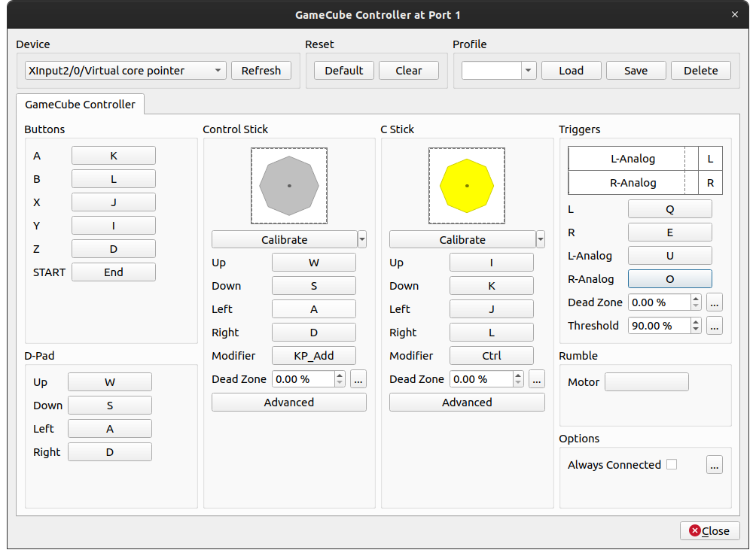
Task: Expand the Profile combo box
Action: click(529, 71)
